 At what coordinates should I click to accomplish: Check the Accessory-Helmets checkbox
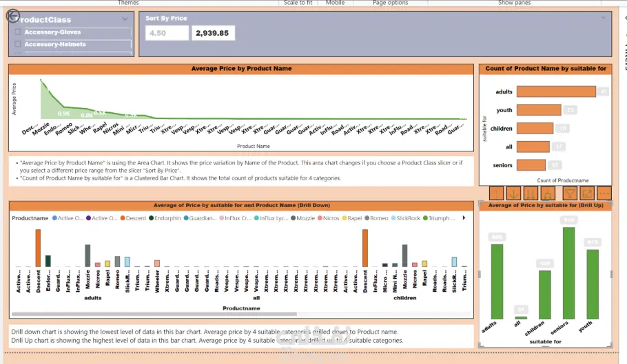(x=18, y=44)
